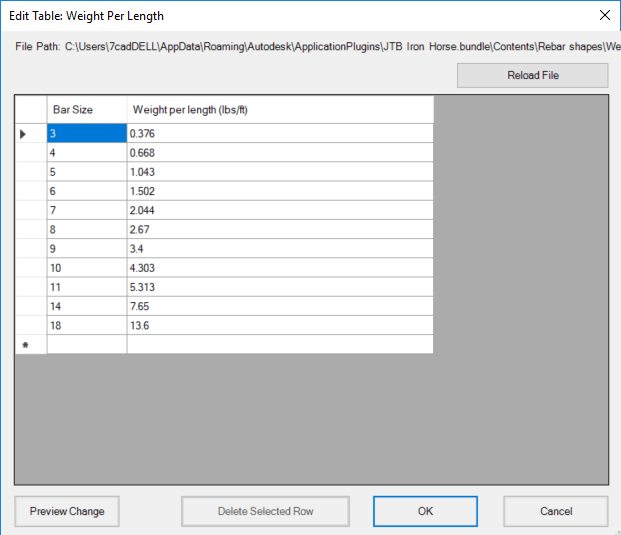Select bar size cell 5
Screen dimensions: 621x535
(x=87, y=172)
